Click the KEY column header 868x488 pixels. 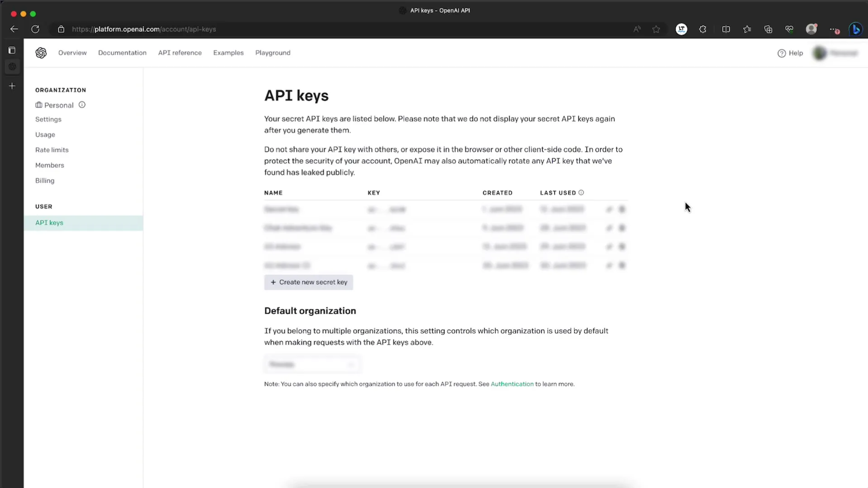point(374,193)
